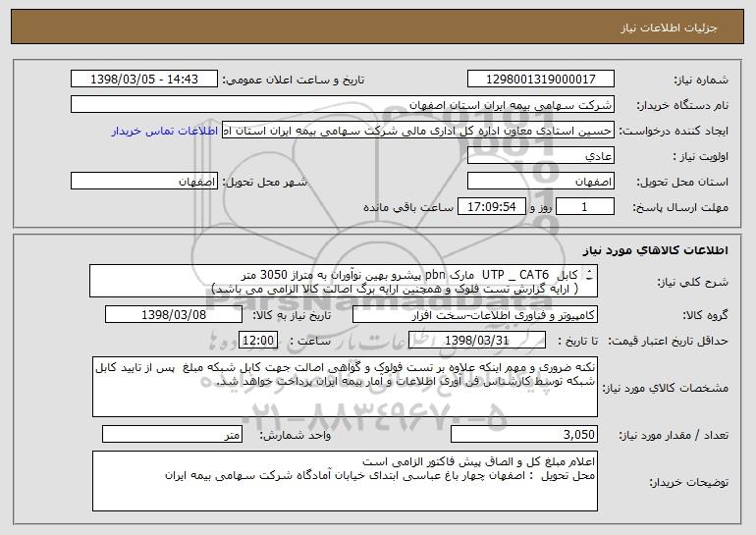The width and height of the screenshot is (756, 535).
Task: Select the label تاریخ نیاز به کالا
Action: coord(292,316)
